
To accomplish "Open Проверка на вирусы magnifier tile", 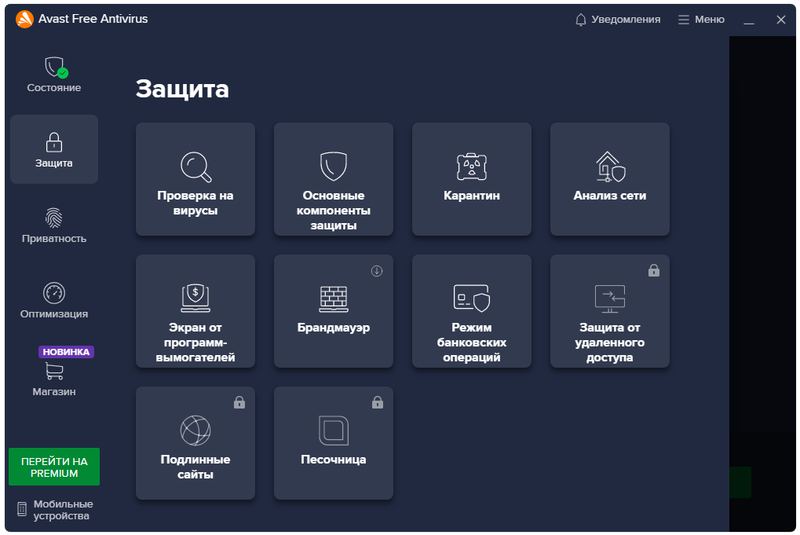I will (x=195, y=179).
